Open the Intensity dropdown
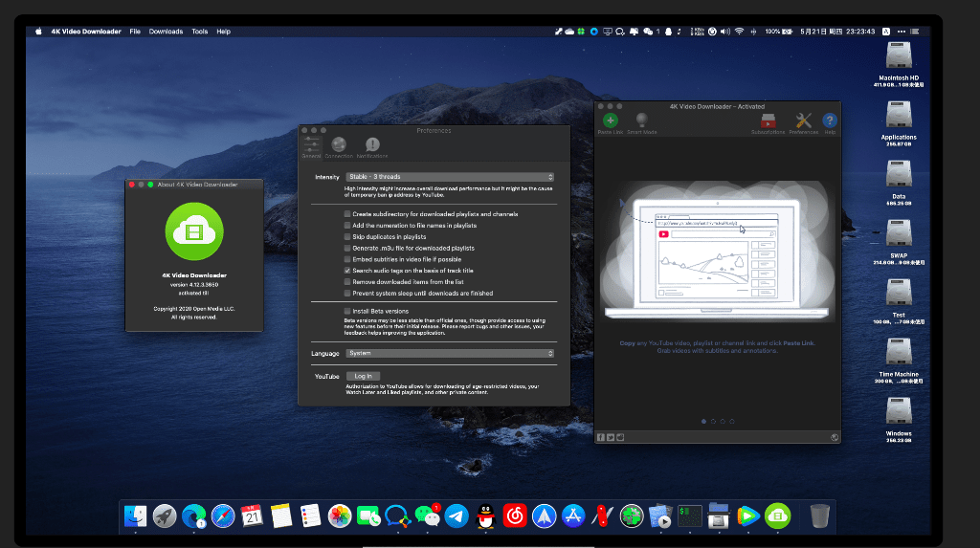980x548 pixels. pos(450,177)
